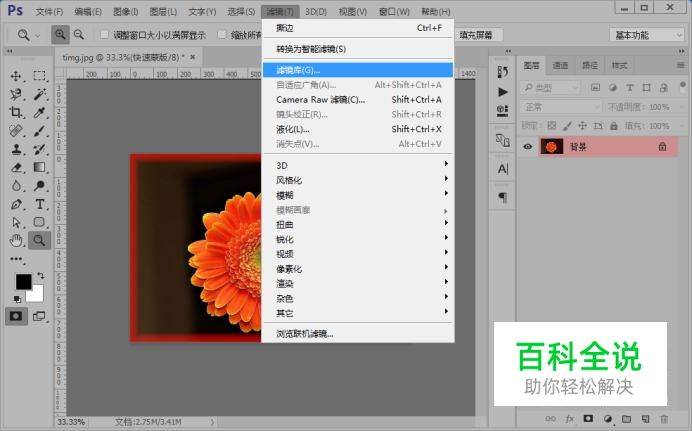
Task: Toggle Quick Mask mode icon
Action: 16,316
